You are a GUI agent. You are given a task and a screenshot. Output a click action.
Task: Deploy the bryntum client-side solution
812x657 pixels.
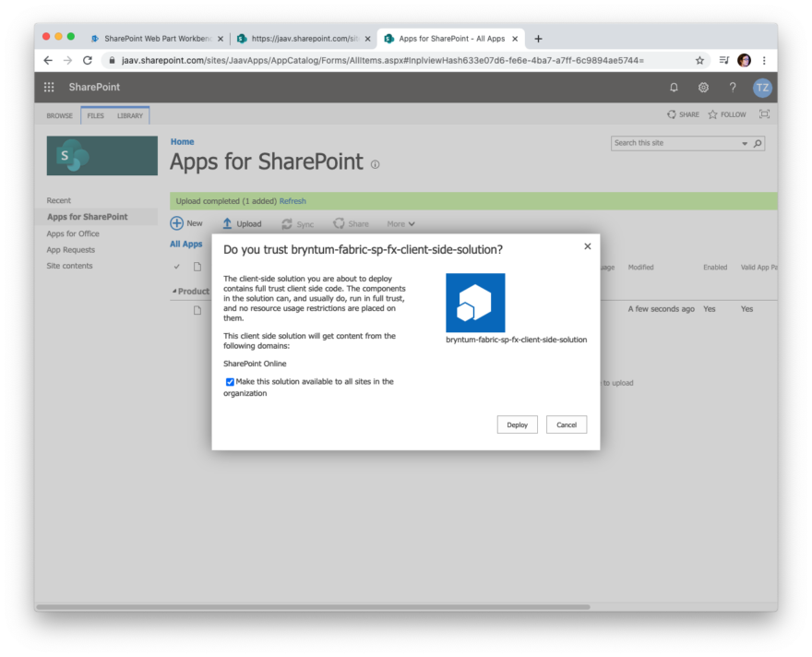pos(517,424)
